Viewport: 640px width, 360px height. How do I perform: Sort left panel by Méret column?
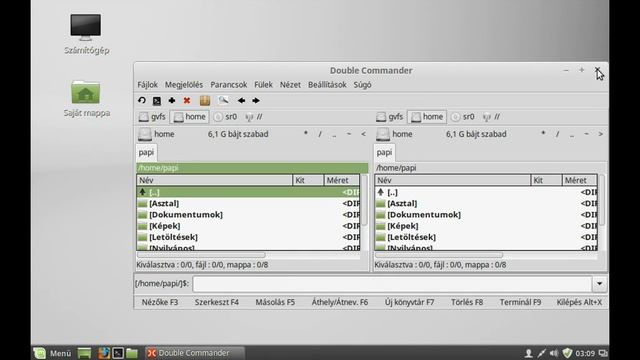pyautogui.click(x=342, y=180)
